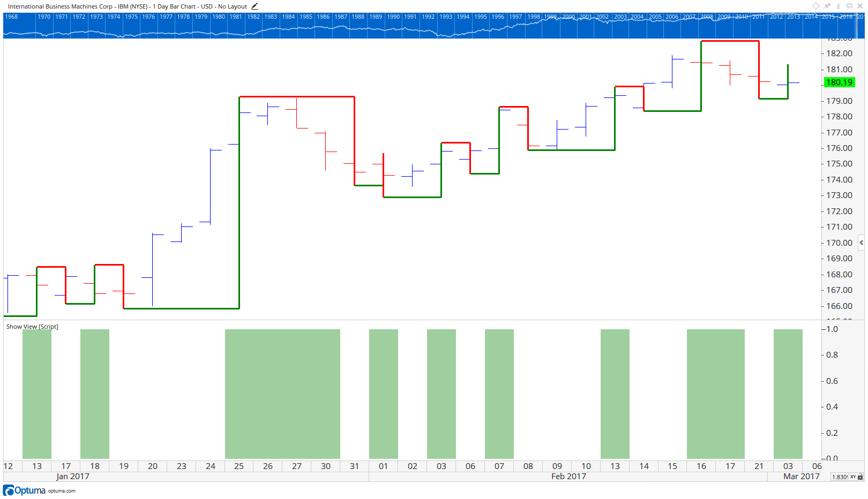Viewport: 868px width, 499px height.
Task: Click the chart title 'International Business Machines Corp'
Action: coord(60,6)
